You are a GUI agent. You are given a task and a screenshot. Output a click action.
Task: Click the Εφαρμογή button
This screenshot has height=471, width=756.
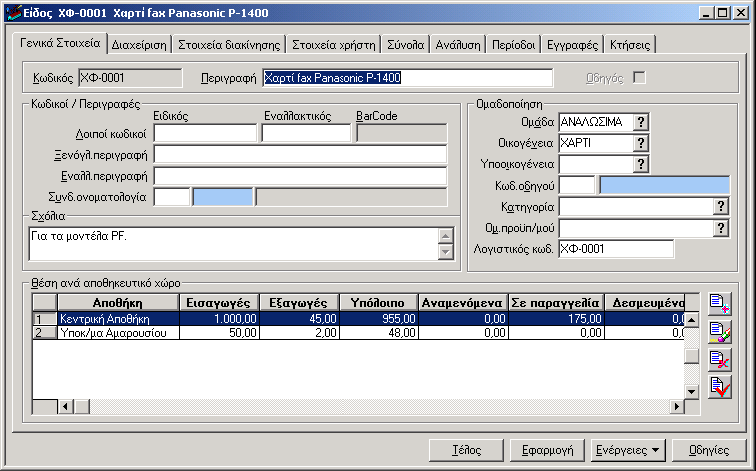pyautogui.click(x=547, y=450)
